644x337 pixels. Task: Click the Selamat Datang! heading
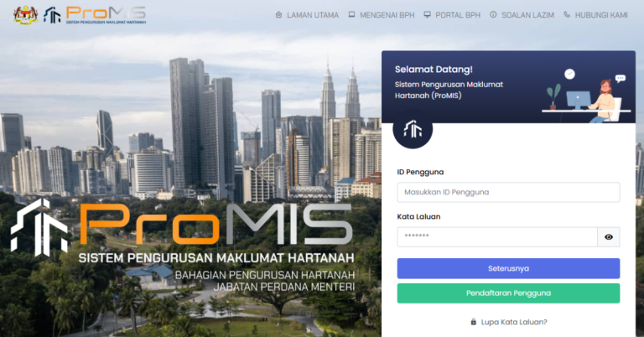pyautogui.click(x=434, y=70)
